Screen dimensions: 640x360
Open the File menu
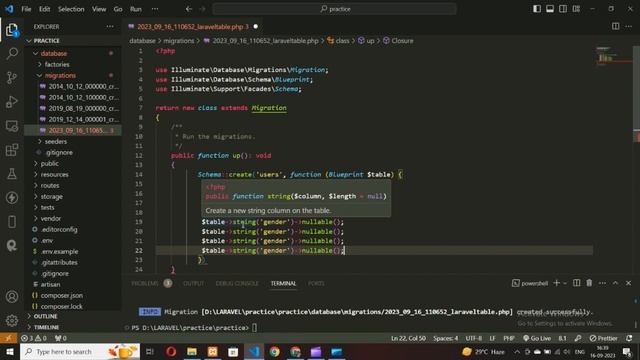click(26, 9)
